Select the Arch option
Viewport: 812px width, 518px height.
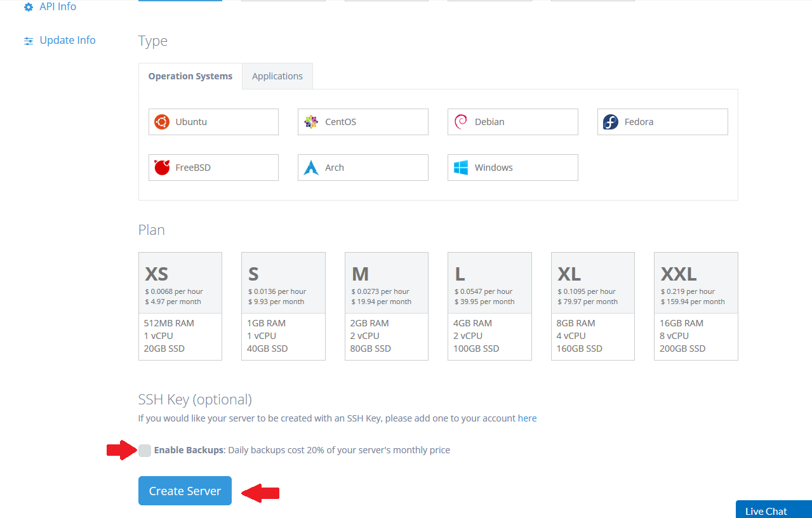[363, 168]
